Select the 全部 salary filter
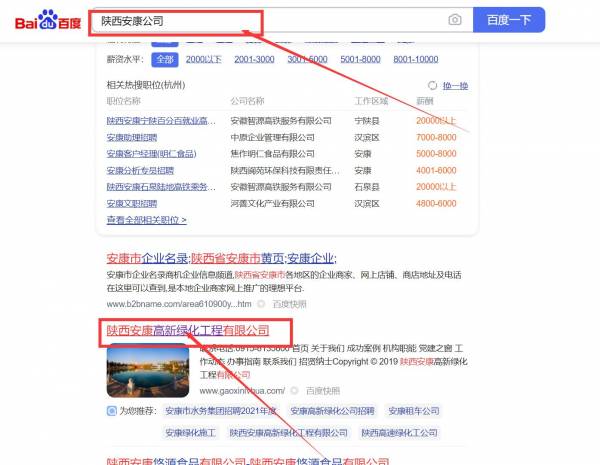 click(x=164, y=60)
